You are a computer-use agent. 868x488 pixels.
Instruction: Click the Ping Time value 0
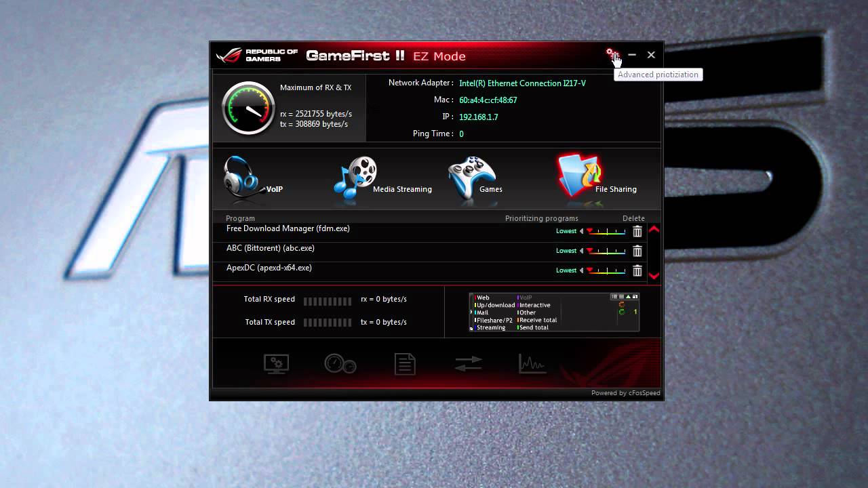461,134
